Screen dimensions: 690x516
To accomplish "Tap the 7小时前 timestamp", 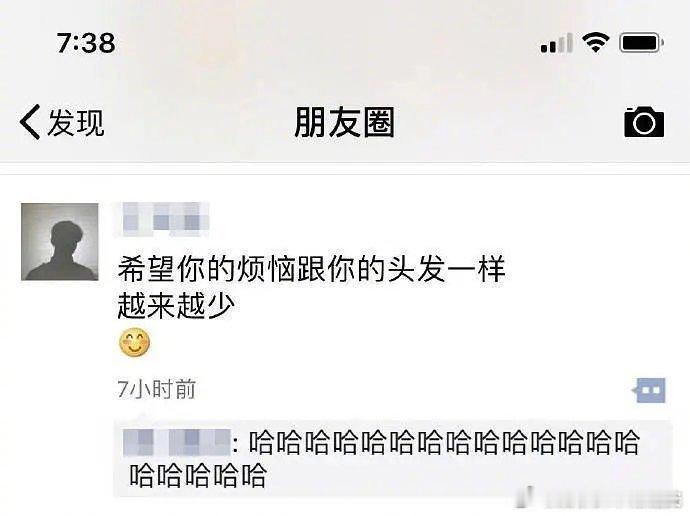I will pos(157,389).
